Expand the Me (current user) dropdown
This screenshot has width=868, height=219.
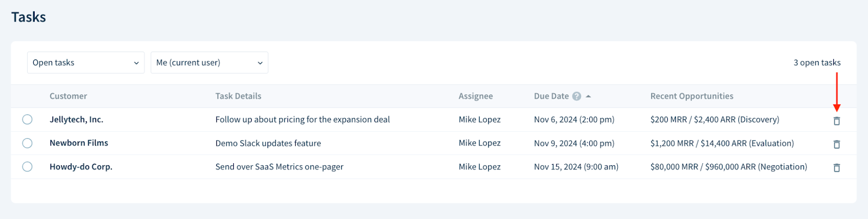point(209,62)
